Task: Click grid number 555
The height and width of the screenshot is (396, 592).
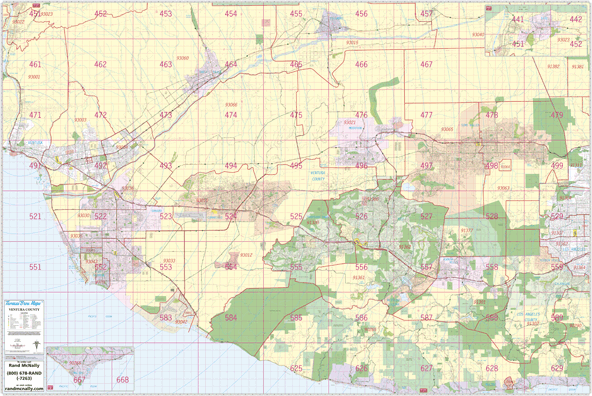Action: [x=296, y=267]
